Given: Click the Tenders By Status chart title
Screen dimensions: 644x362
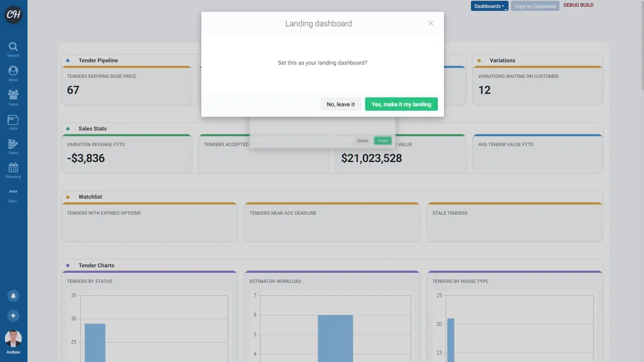Looking at the screenshot, I should (x=90, y=281).
